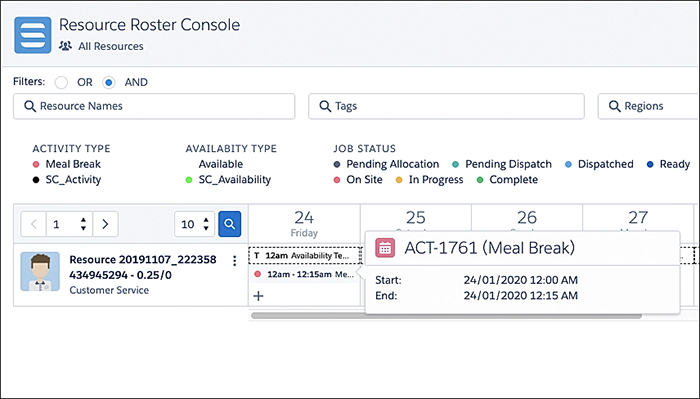Click the 'ACT-1761 (Meal Break)' popup title
The image size is (700, 399).
click(490, 248)
